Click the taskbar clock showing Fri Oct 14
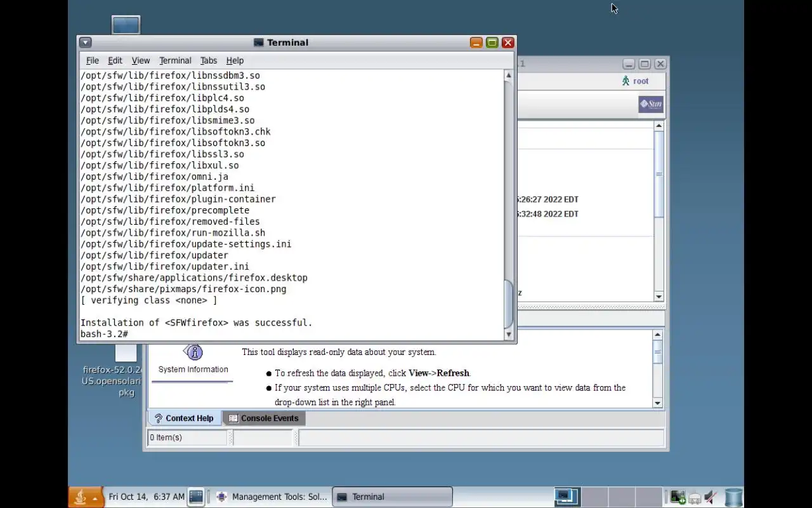 (147, 497)
